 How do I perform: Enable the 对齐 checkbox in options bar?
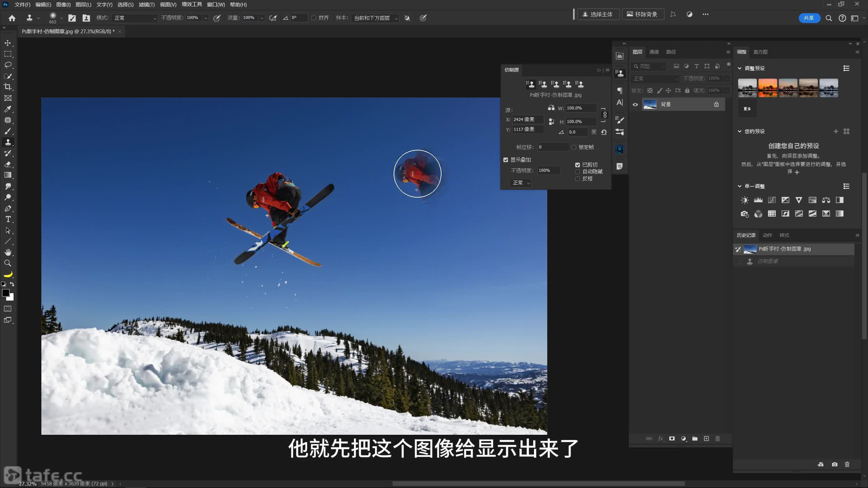[314, 18]
